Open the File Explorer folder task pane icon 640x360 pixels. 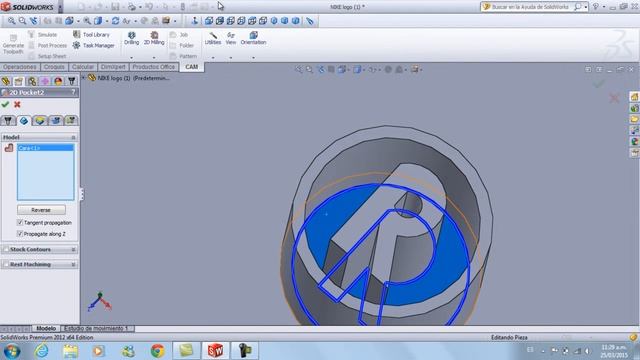pyautogui.click(x=634, y=119)
